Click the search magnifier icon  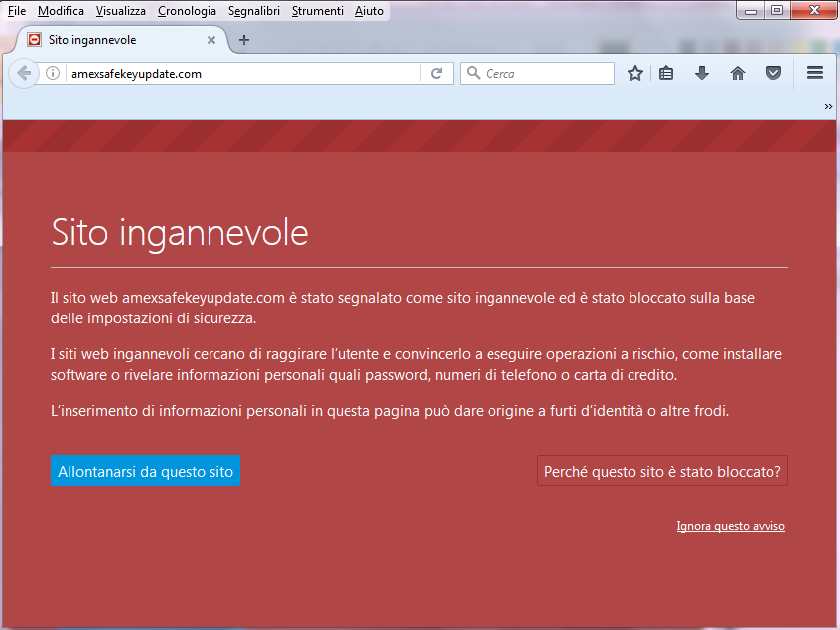pyautogui.click(x=473, y=73)
